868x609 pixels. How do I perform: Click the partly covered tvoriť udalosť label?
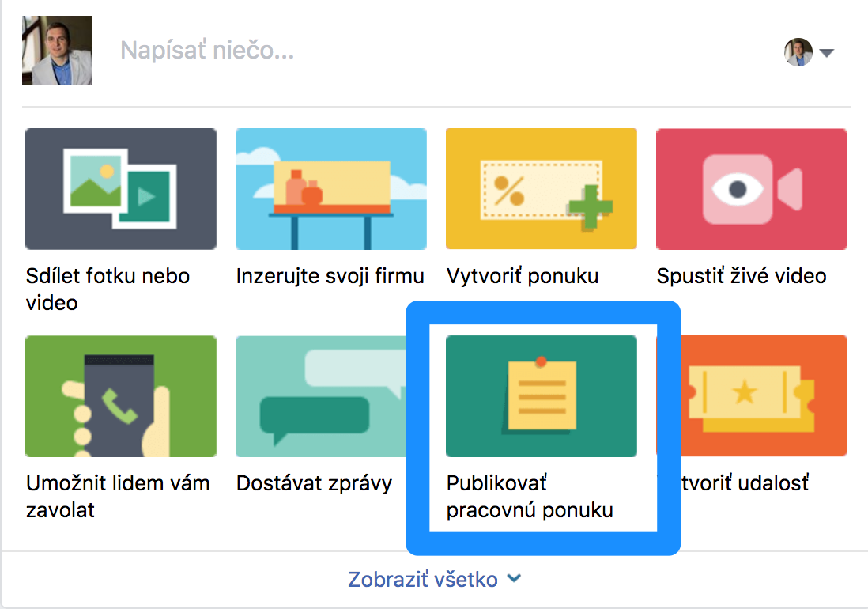pyautogui.click(x=745, y=483)
